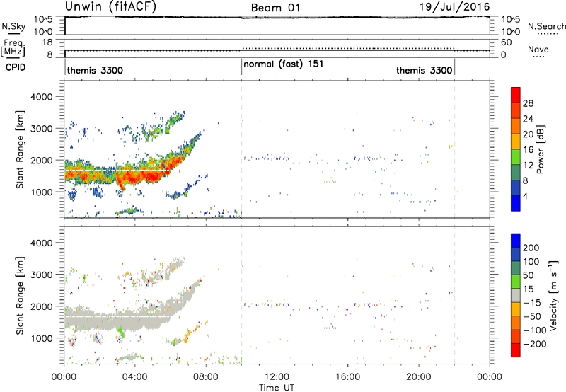566x392 pixels.
Task: Click the '04:00' time axis tick label
Action: (134, 377)
